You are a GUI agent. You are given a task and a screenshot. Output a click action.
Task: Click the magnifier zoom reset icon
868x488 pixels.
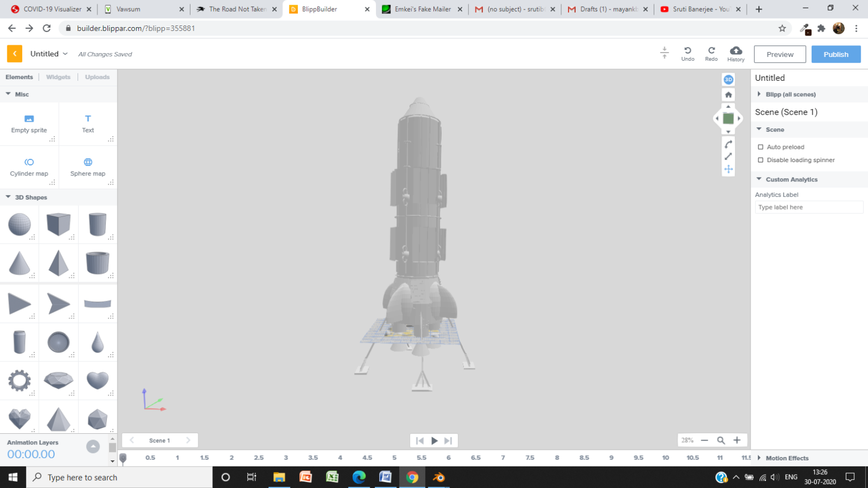[x=721, y=440]
